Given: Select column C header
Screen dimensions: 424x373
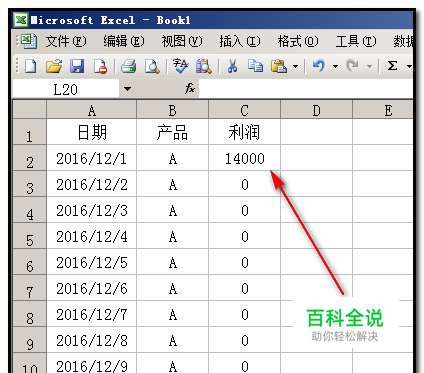Looking at the screenshot, I should [244, 110].
